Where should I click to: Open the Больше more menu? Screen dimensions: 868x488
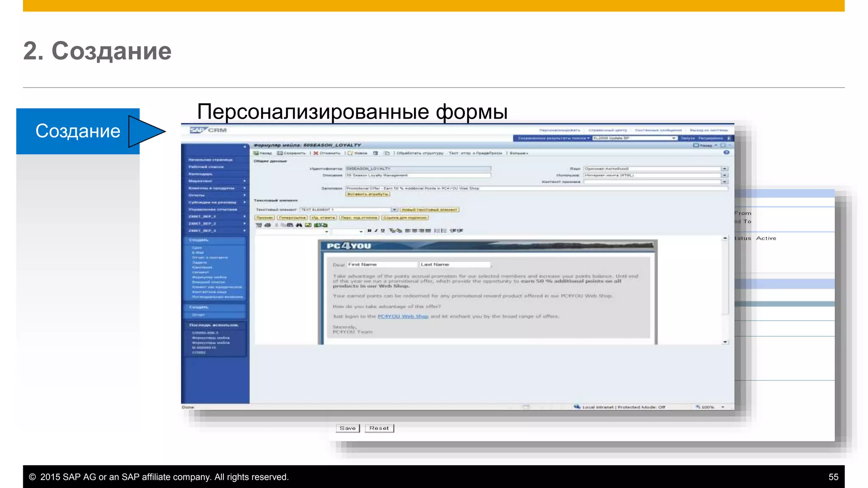coord(519,153)
